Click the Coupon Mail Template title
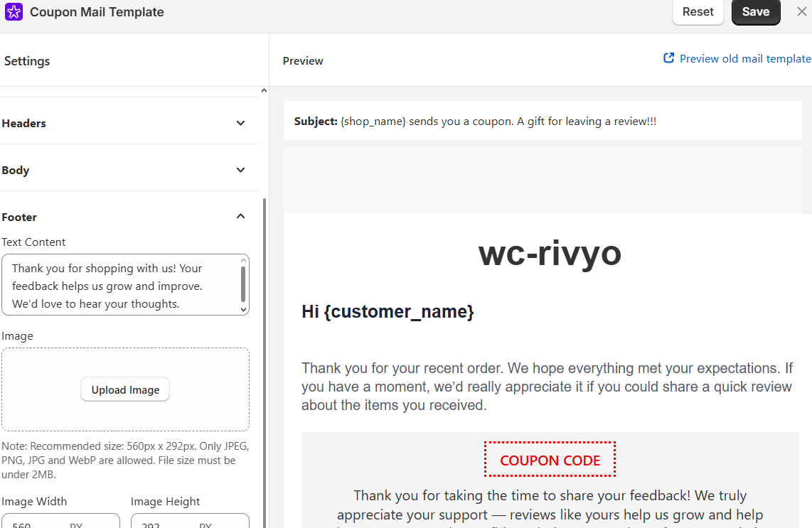The image size is (812, 528). tap(97, 12)
